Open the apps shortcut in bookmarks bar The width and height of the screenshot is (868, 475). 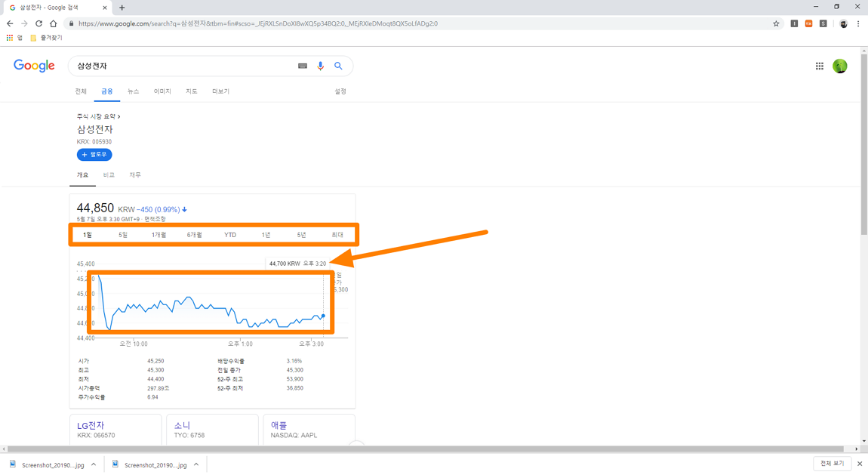[14, 38]
